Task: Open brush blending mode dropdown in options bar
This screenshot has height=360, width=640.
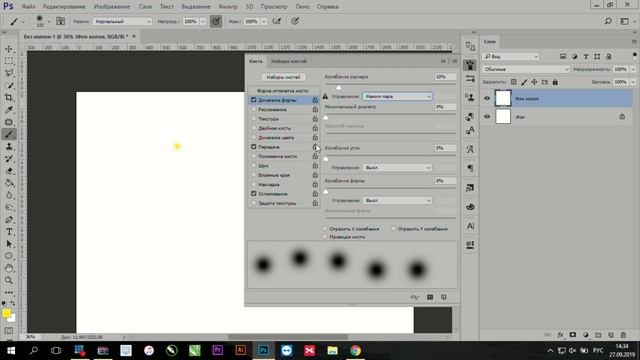Action: coord(122,21)
